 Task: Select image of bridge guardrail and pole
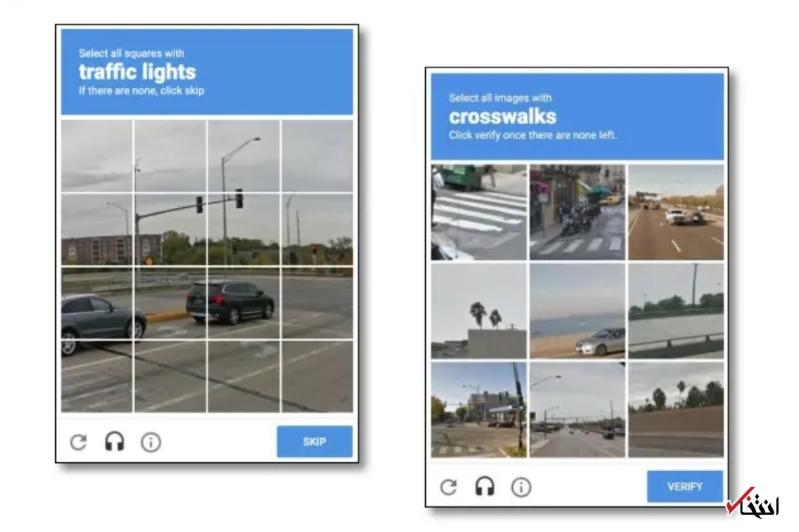coord(676,311)
